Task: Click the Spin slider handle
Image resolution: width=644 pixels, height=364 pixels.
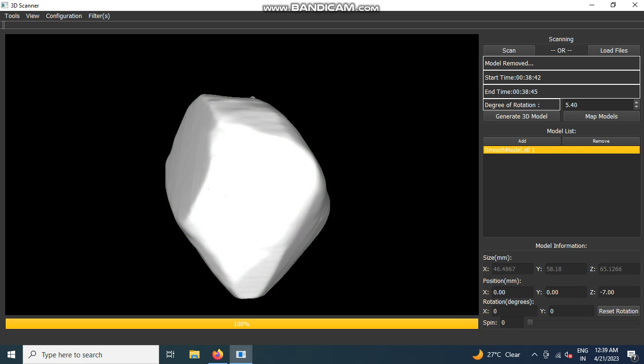Action: point(530,322)
